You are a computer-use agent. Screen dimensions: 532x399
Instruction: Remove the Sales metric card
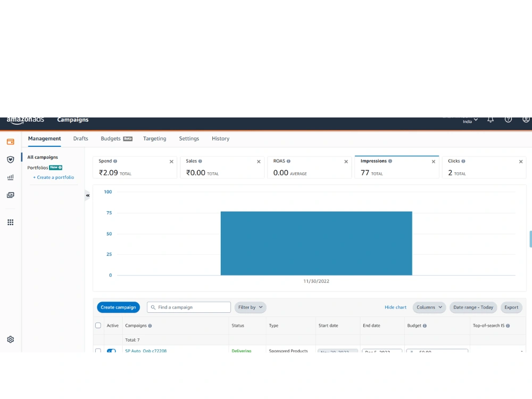point(259,162)
